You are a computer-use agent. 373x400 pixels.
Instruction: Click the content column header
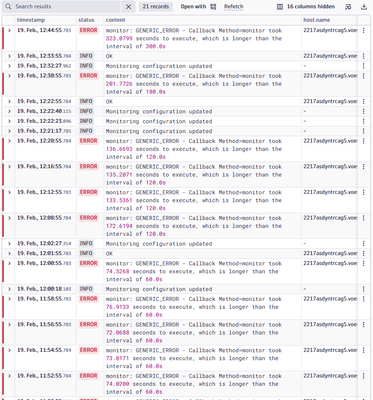pyautogui.click(x=115, y=20)
